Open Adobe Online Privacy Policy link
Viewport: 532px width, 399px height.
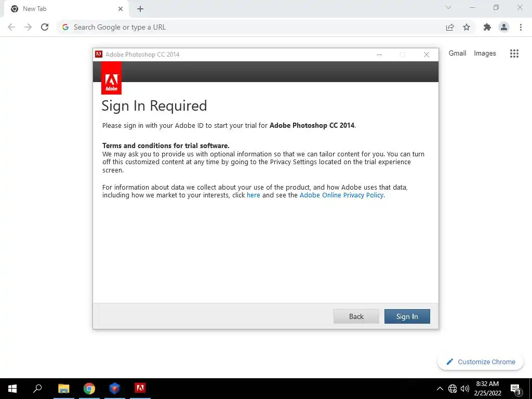click(341, 195)
